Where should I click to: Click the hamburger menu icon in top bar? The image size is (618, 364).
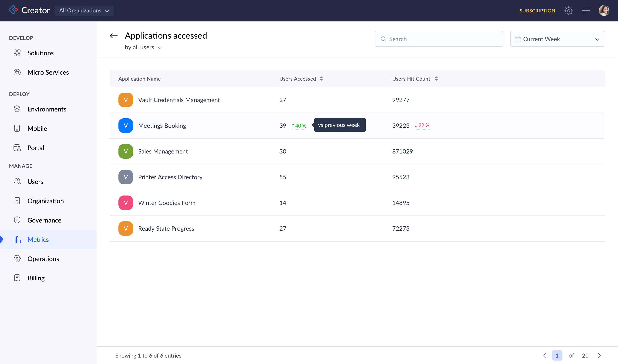pos(586,11)
